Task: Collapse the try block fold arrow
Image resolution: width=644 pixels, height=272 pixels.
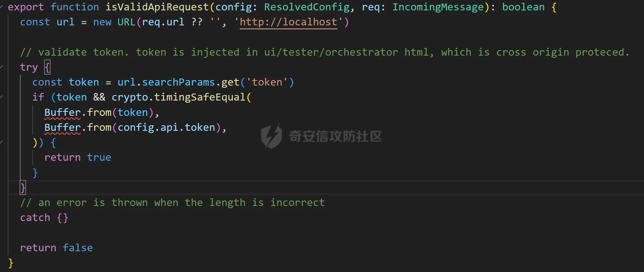Action: coord(2,67)
